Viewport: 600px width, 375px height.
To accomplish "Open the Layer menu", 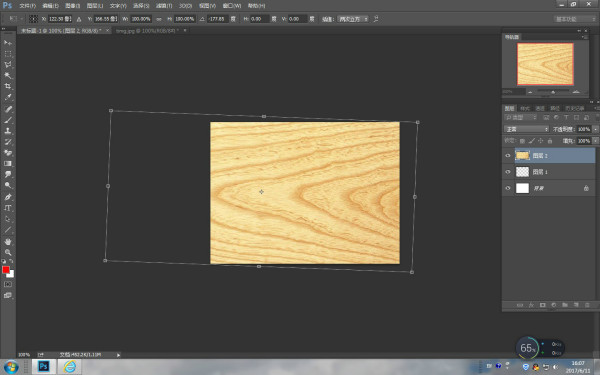I will pos(95,6).
